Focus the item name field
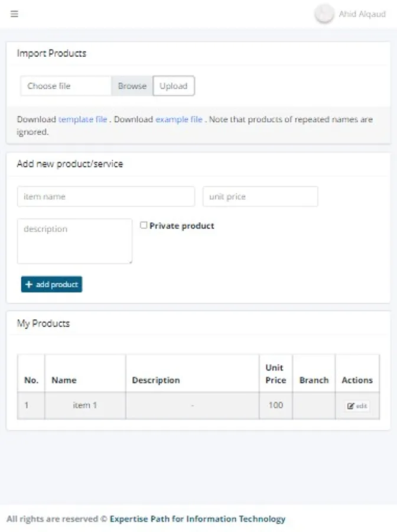This screenshot has width=397, height=532. click(106, 196)
